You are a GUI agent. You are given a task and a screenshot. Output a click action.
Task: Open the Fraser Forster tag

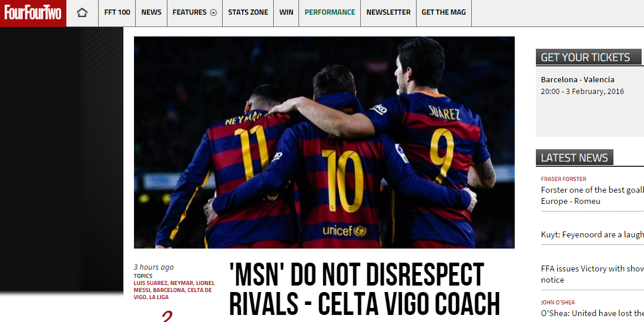tap(563, 179)
